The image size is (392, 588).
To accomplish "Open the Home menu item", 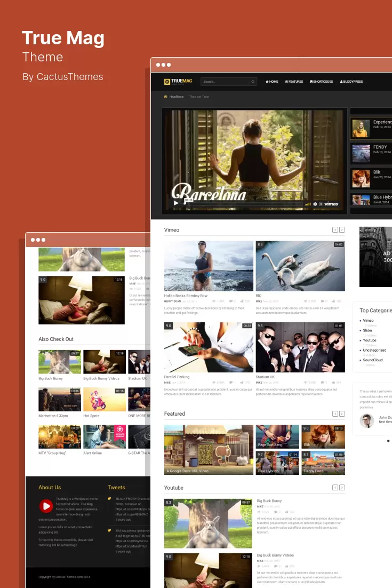I will (271, 82).
